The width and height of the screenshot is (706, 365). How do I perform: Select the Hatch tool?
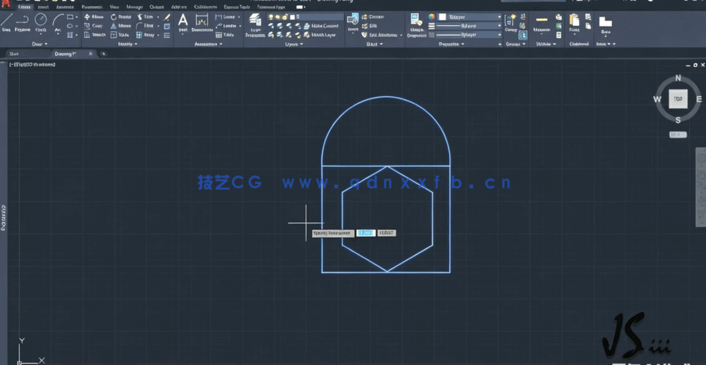[x=70, y=35]
